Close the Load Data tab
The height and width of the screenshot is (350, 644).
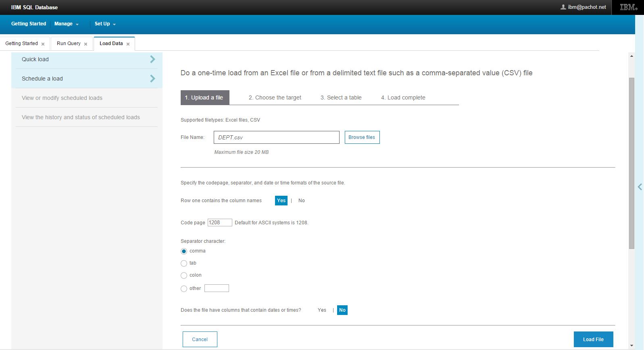click(128, 44)
